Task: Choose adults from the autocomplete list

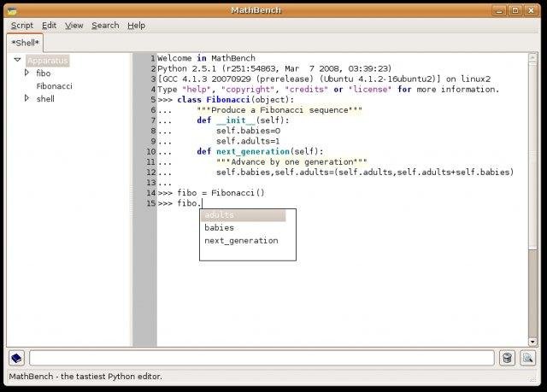Action: [x=243, y=215]
